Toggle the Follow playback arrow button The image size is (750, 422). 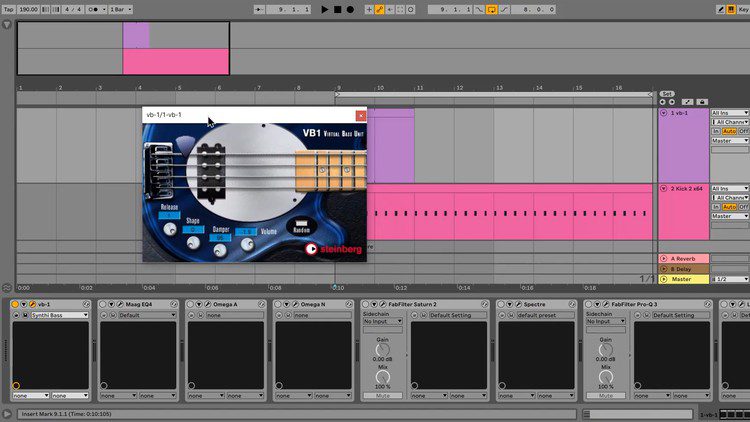(x=259, y=9)
